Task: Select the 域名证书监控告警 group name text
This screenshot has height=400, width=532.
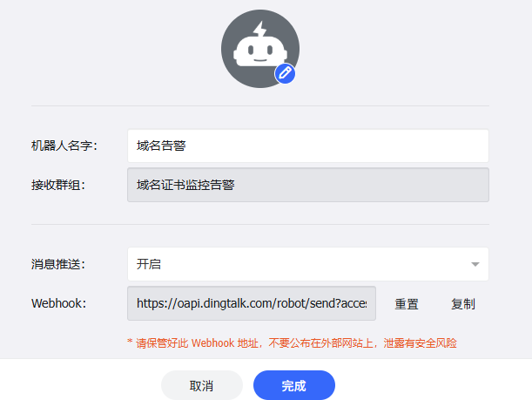Action: (x=185, y=185)
